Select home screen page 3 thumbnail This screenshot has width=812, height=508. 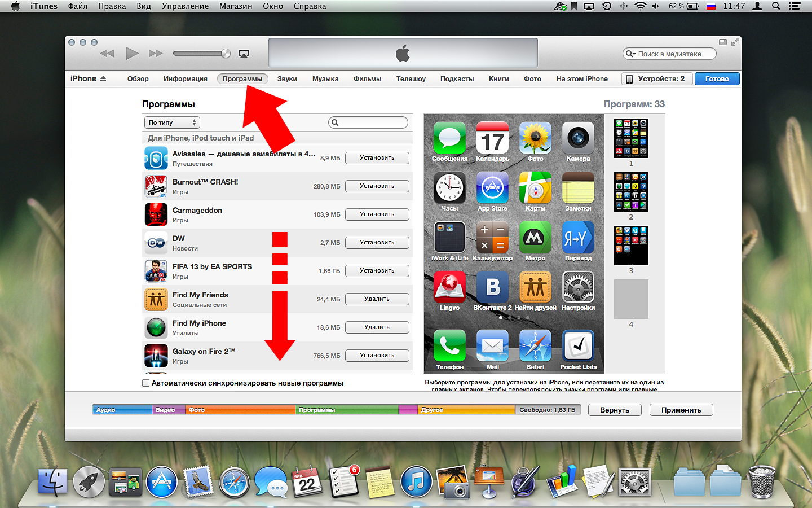631,246
